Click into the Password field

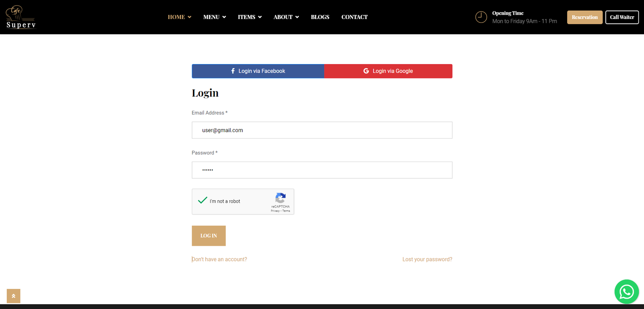(322, 170)
